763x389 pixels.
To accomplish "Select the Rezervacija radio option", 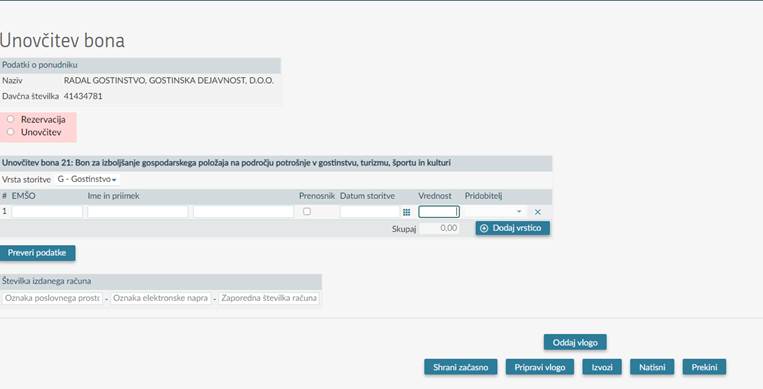I will point(10,119).
